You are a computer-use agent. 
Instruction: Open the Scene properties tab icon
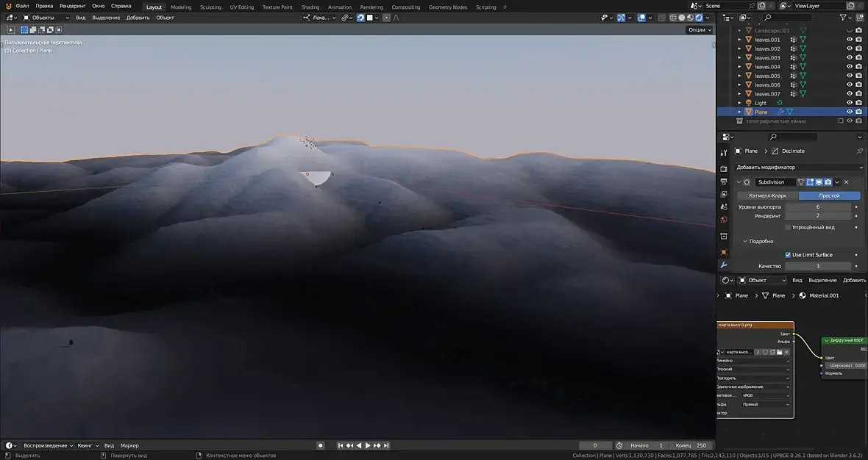coord(724,206)
